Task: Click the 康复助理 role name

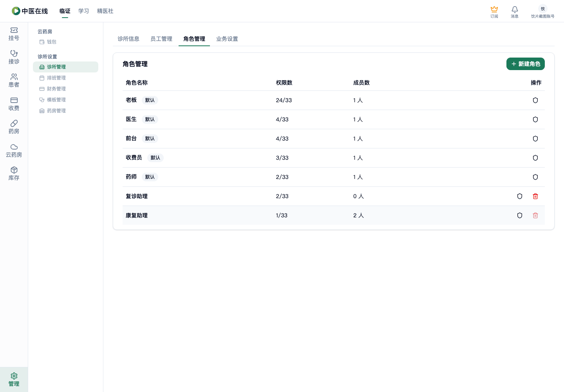Action: [x=137, y=215]
